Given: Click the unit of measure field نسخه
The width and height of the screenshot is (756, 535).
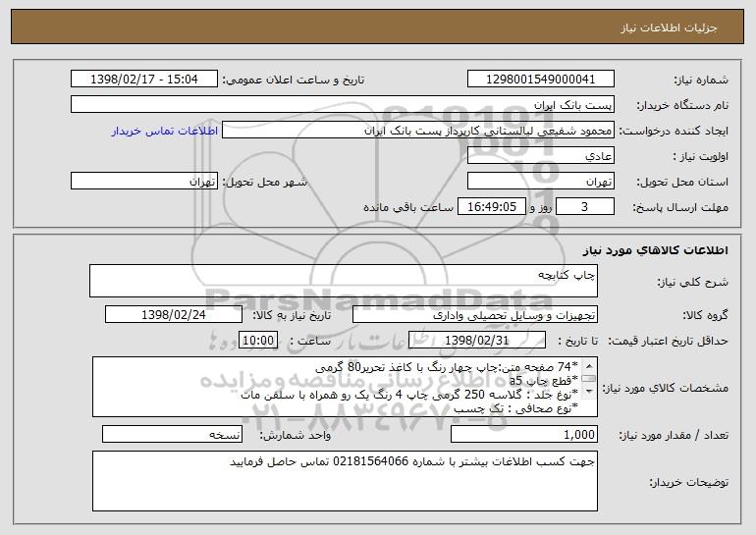Looking at the screenshot, I should [x=172, y=435].
